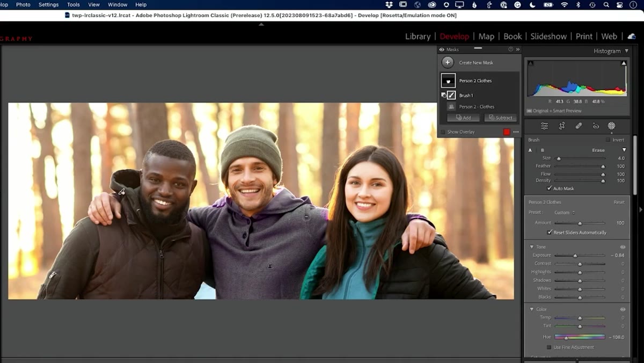Switch to the Map module

pos(486,37)
